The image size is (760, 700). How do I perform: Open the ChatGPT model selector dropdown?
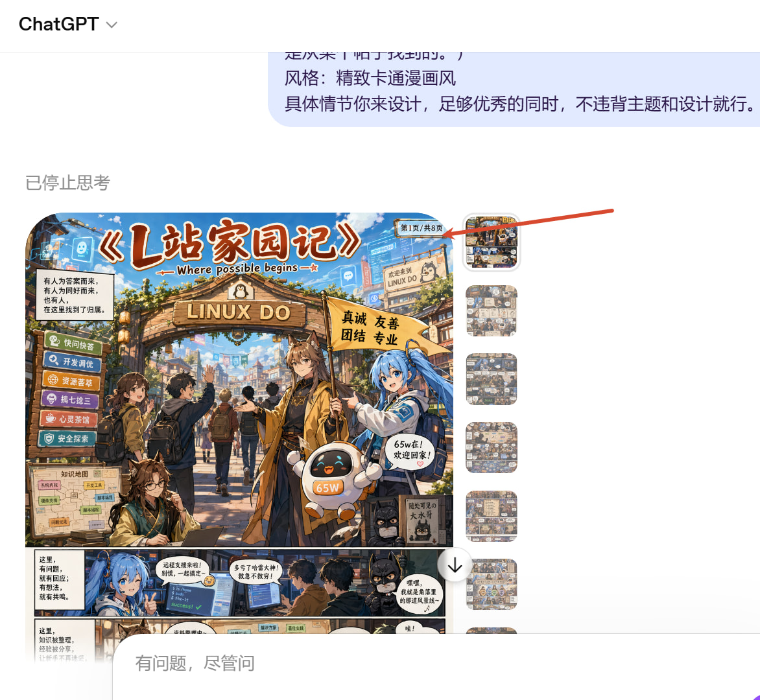(x=111, y=25)
